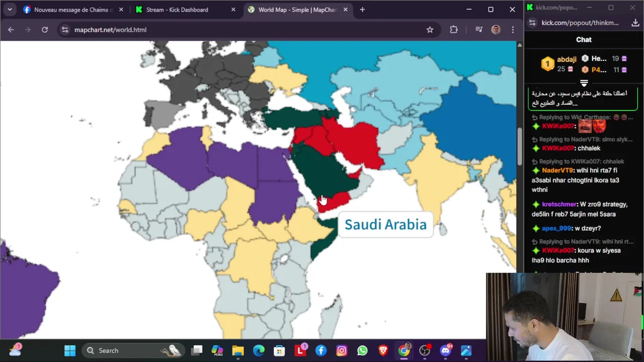Viewport: 644px width, 362px height.
Task: Open Instagram from the taskbar
Action: point(342,350)
